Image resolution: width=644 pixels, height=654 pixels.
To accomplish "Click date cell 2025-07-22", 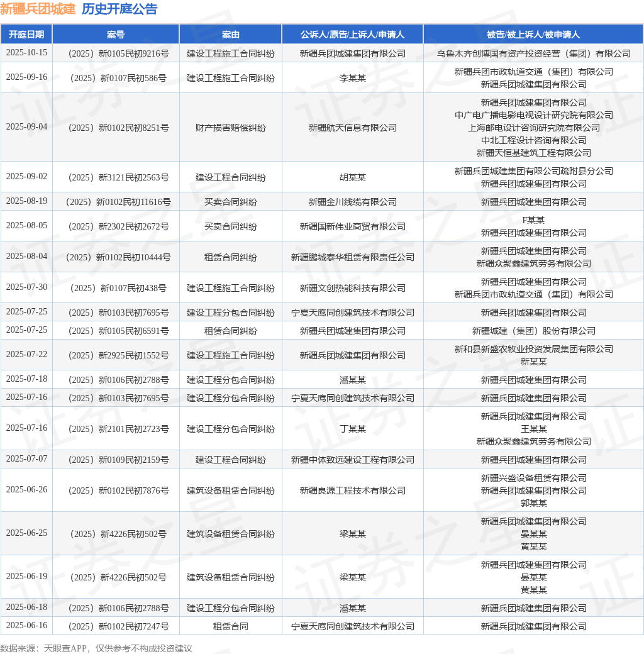I will coord(26,355).
